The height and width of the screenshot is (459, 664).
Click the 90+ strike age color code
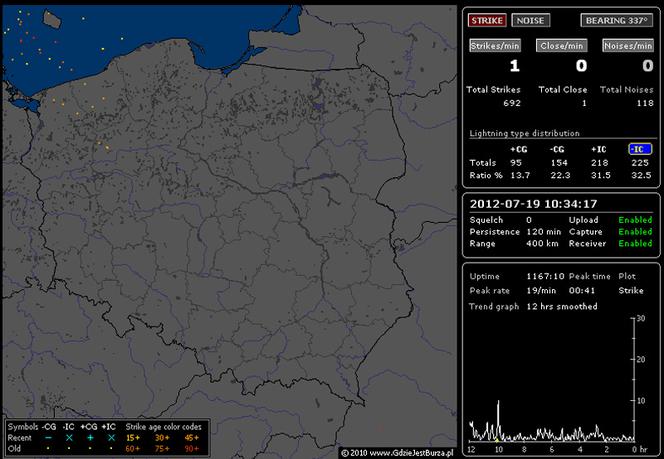click(191, 448)
